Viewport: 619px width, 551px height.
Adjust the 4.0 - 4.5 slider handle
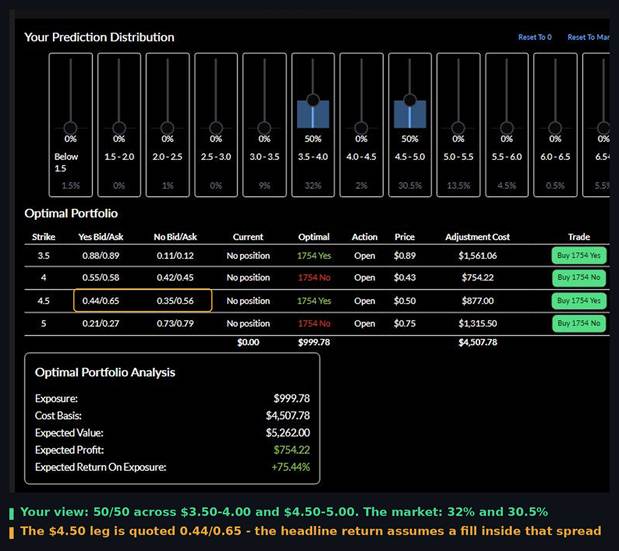coord(361,128)
